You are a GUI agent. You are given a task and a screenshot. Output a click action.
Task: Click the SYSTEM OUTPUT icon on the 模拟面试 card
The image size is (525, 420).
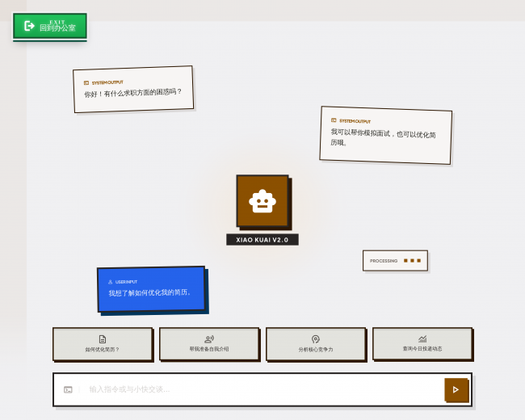click(334, 120)
